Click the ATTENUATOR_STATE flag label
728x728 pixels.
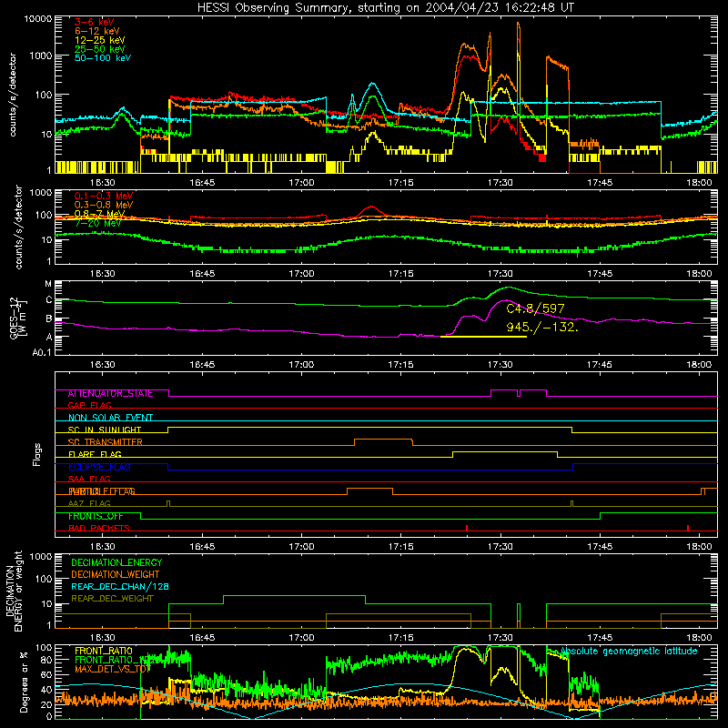pyautogui.click(x=110, y=393)
